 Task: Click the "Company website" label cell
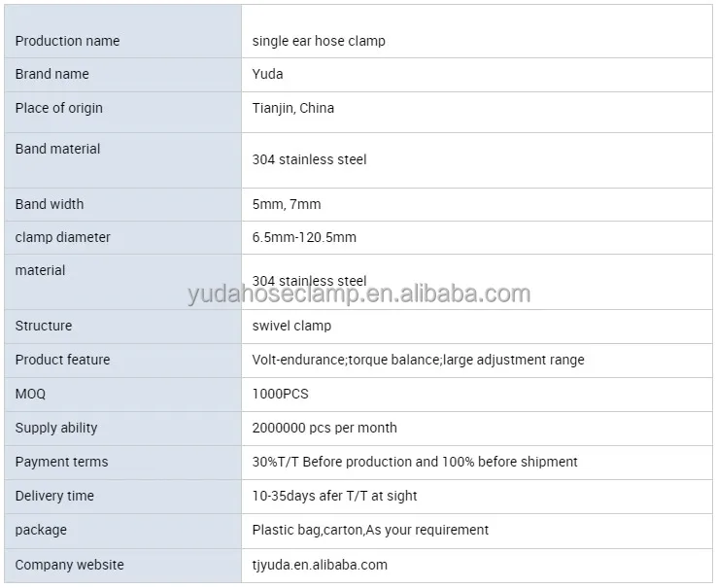[x=70, y=565]
